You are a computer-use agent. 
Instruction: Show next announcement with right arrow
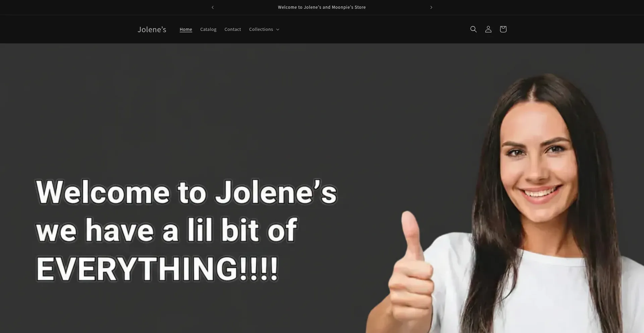tap(431, 7)
